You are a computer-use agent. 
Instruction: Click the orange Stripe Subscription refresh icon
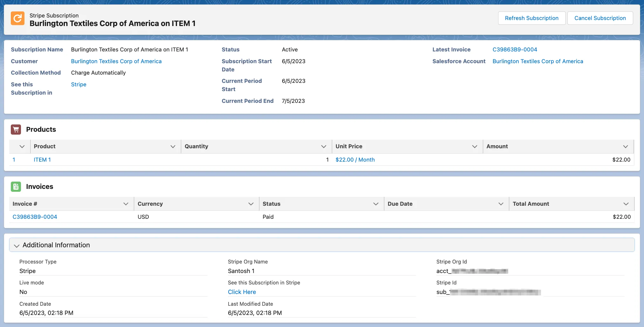pyautogui.click(x=17, y=18)
